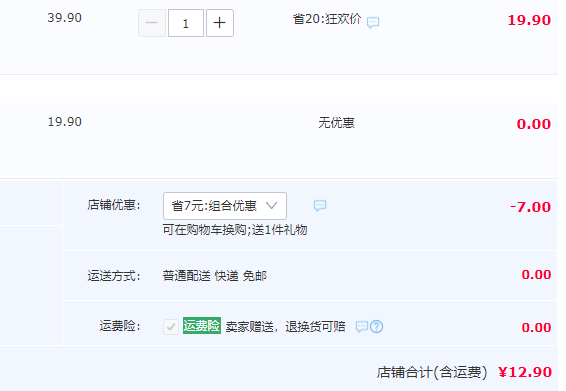566x391 pixels.
Task: Click the 运送方式 label
Action: [113, 276]
